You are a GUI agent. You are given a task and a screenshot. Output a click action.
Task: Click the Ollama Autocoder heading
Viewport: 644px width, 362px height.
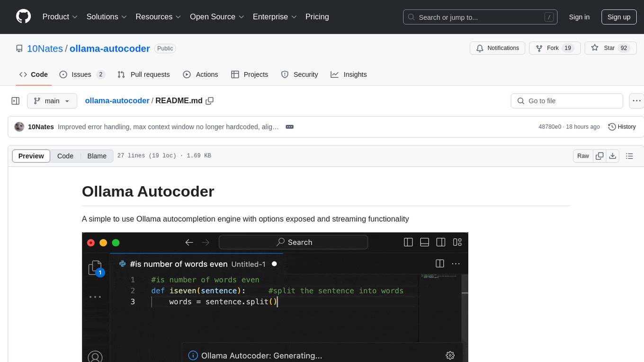[x=148, y=191]
